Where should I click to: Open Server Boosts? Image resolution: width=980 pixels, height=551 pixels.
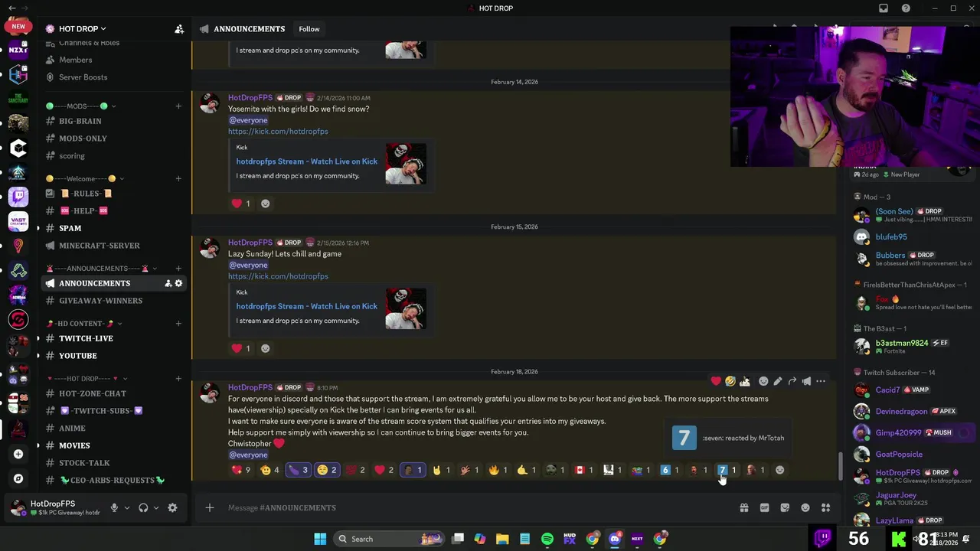(83, 77)
